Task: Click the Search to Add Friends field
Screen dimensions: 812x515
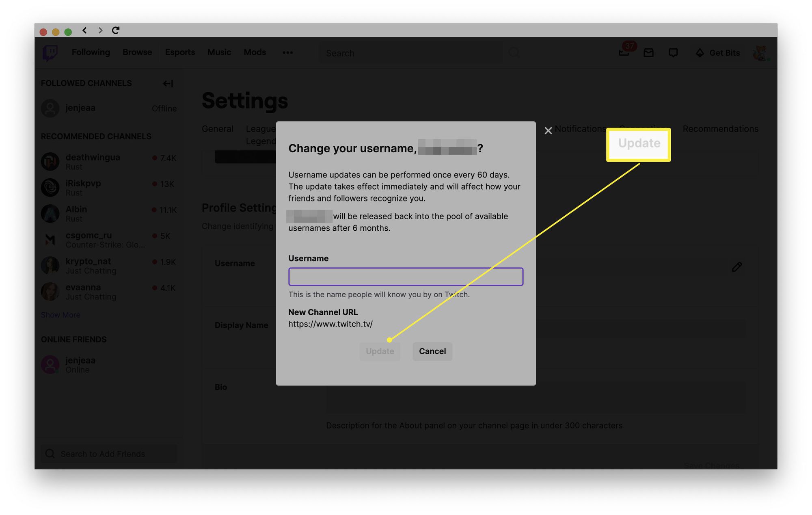Action: [x=109, y=454]
